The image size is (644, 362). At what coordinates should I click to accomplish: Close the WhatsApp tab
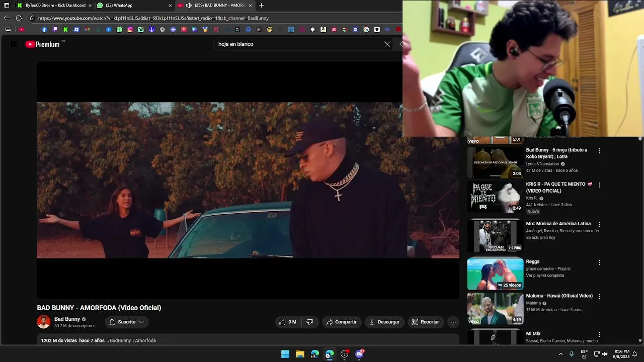pyautogui.click(x=170, y=6)
